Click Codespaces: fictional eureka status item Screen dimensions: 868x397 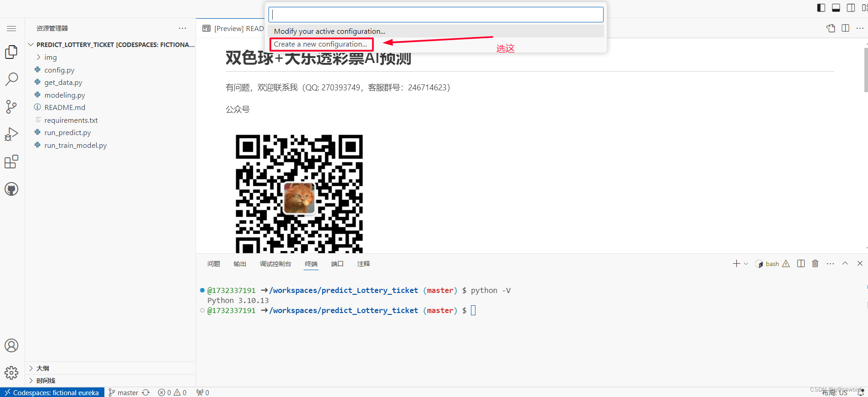click(x=52, y=392)
